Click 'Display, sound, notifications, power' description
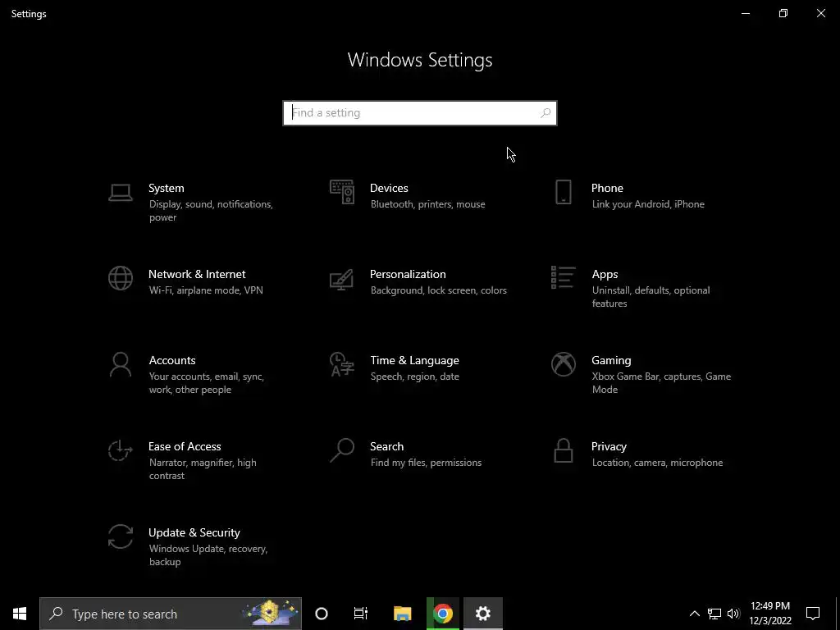 coord(211,211)
